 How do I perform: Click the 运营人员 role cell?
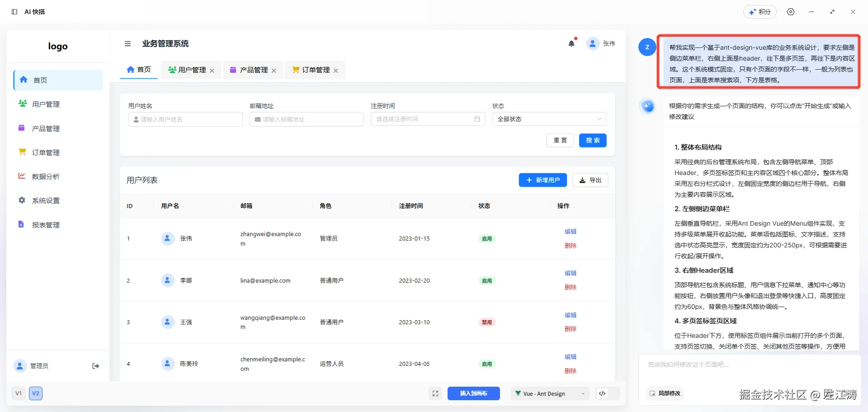point(331,364)
